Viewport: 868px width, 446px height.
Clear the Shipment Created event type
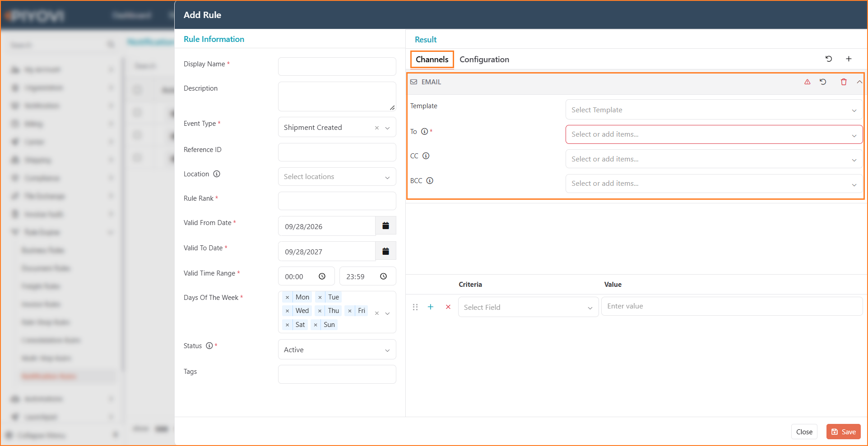pyautogui.click(x=377, y=128)
